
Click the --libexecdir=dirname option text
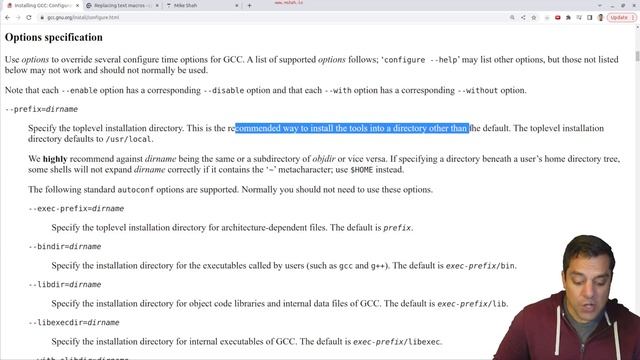[x=74, y=322]
